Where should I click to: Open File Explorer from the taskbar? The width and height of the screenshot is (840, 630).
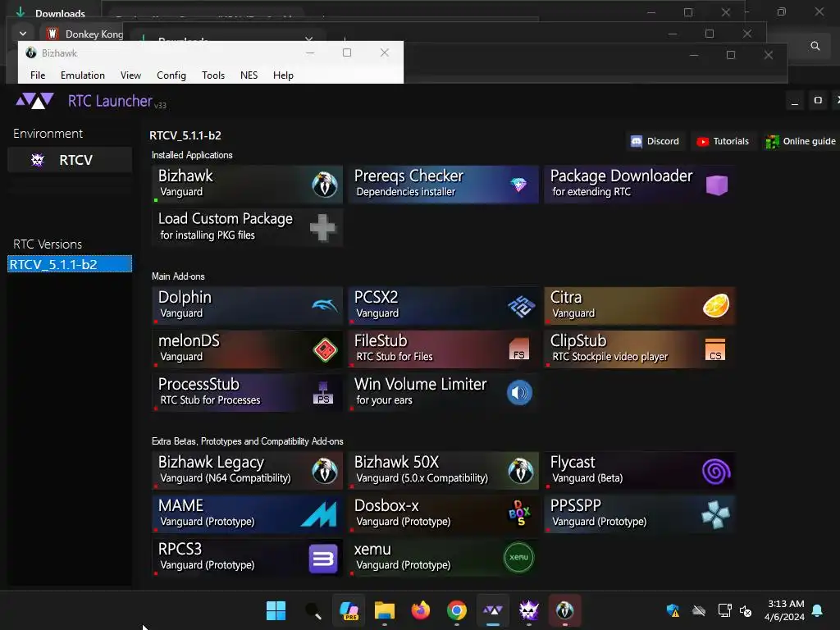tap(385, 610)
